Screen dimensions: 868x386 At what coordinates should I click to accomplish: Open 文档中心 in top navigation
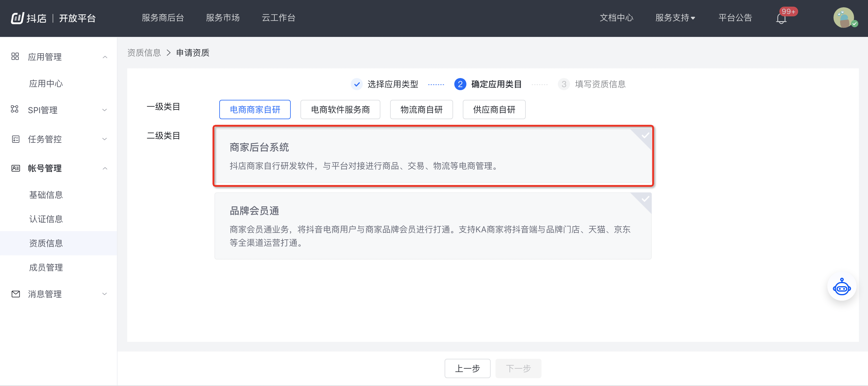click(616, 18)
